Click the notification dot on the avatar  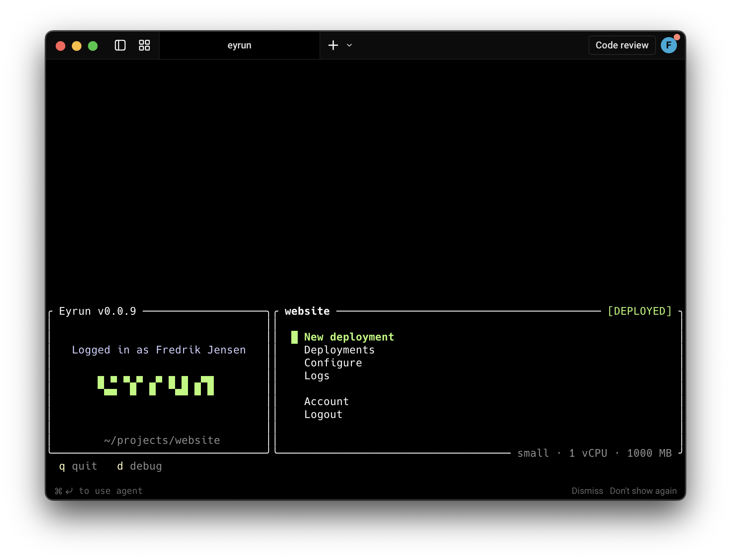(677, 37)
